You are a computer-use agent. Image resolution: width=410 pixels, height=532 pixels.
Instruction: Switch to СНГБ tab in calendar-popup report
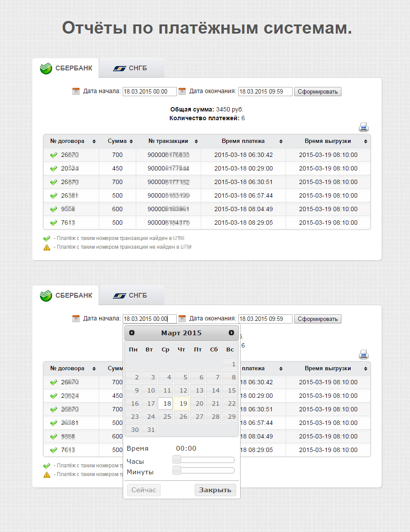click(132, 296)
